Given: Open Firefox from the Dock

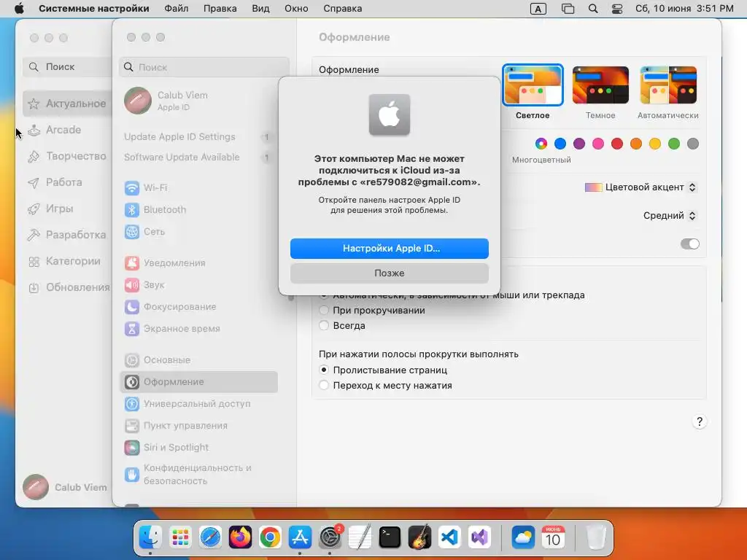Looking at the screenshot, I should click(x=240, y=537).
